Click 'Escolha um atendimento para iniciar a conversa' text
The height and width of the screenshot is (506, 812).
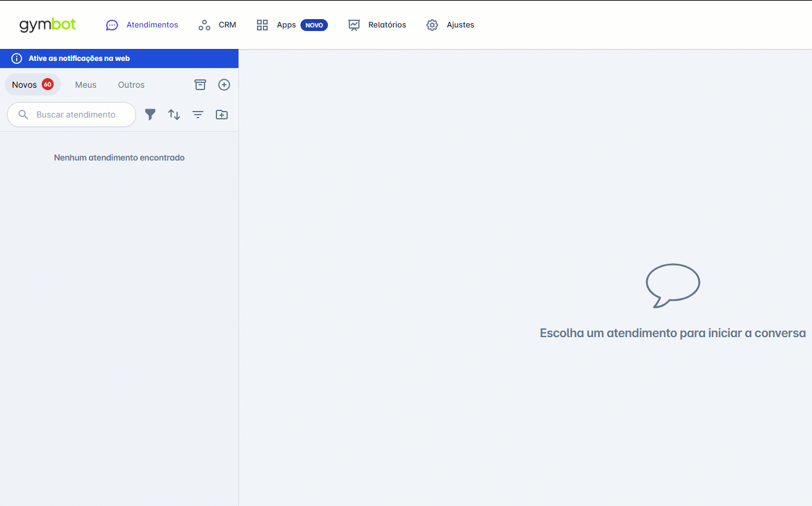673,333
